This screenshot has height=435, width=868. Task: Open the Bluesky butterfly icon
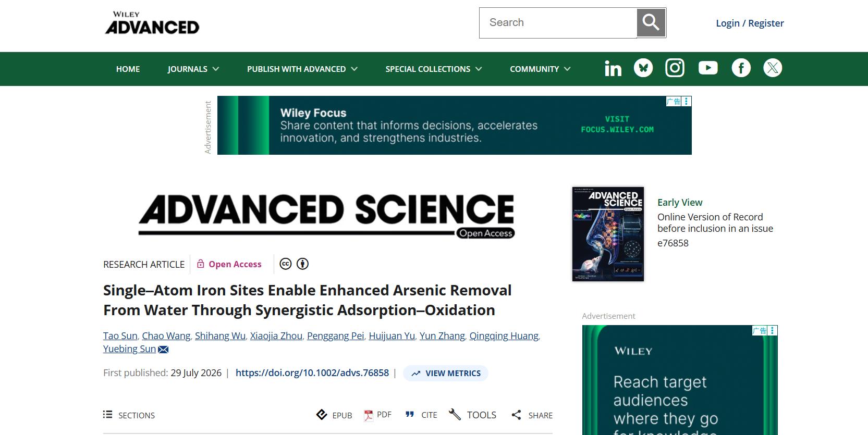coord(643,68)
